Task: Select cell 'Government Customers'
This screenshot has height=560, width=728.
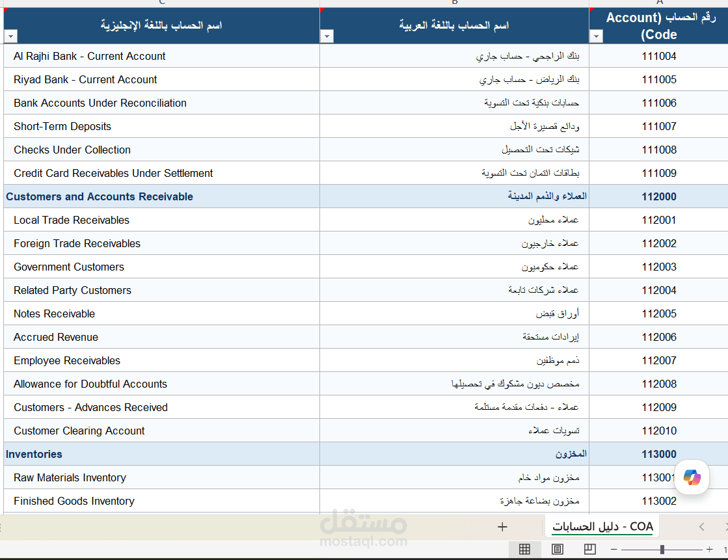Action: click(x=161, y=267)
